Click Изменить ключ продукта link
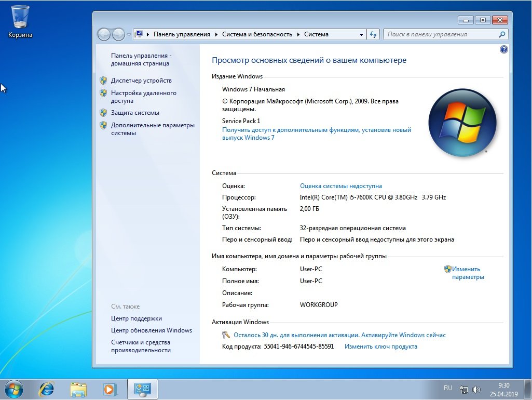 380,346
